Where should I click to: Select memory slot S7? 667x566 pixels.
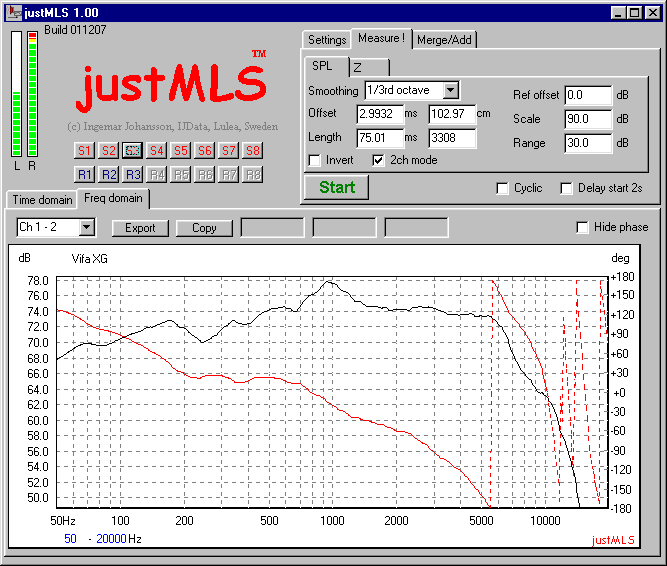coord(228,151)
